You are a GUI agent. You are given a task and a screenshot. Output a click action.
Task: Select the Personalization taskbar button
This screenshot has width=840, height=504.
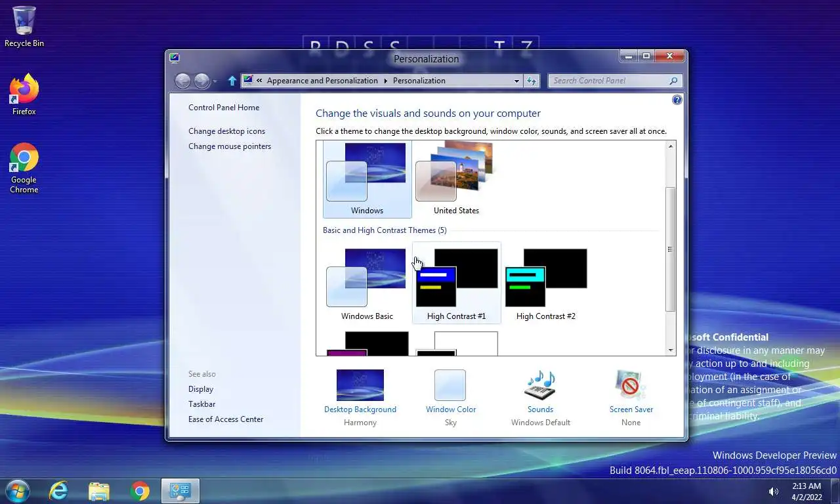[180, 491]
